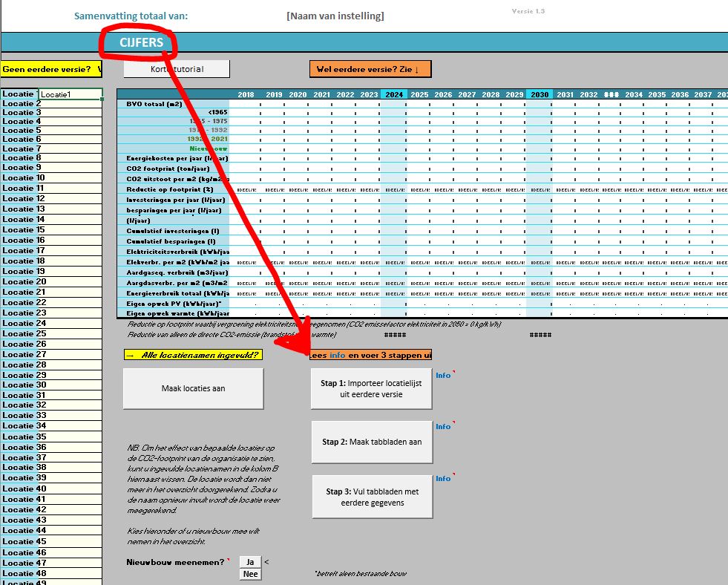Select the 'Locatie 19' row label

point(24,271)
